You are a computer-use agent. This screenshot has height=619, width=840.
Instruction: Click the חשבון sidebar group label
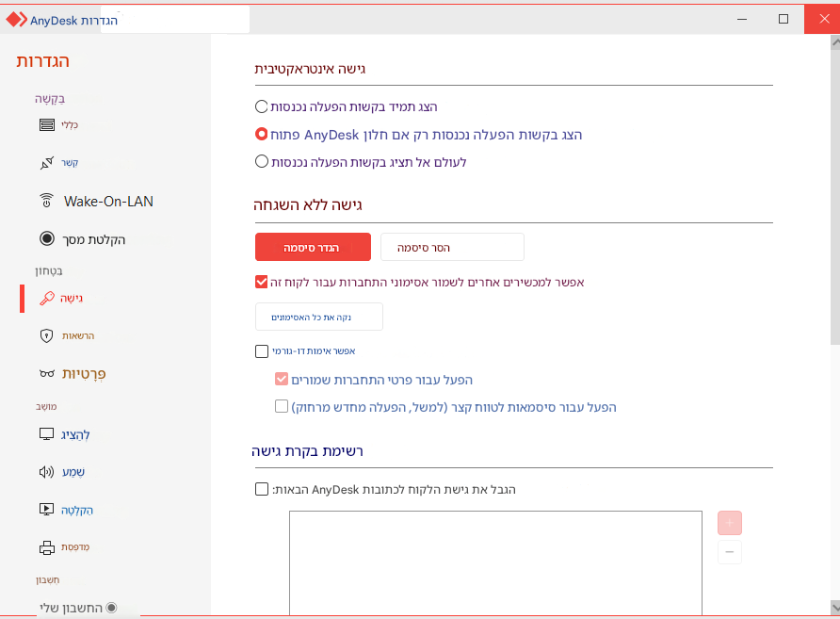[x=48, y=579]
